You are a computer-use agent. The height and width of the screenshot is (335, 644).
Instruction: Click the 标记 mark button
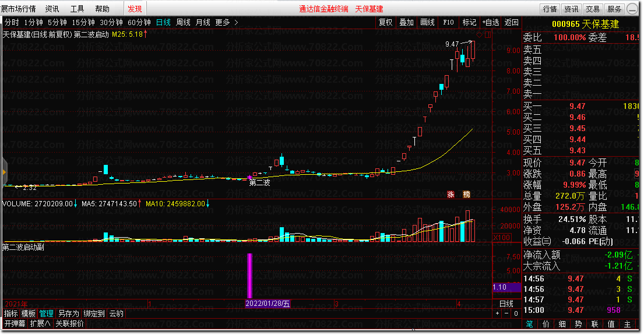coord(469,22)
